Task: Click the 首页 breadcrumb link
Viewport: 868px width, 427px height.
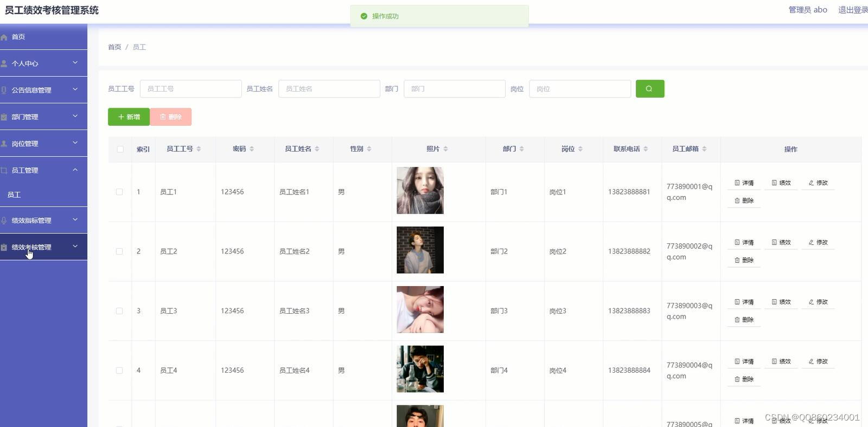Action: pos(114,47)
